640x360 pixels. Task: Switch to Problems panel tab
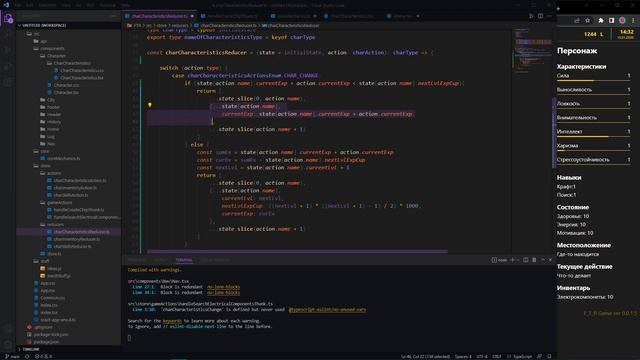(137, 260)
